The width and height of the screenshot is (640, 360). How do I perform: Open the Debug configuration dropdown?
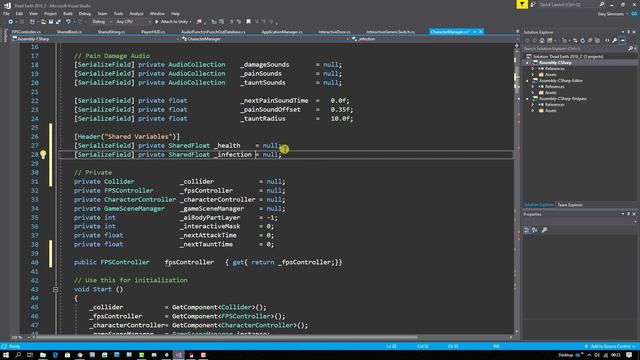[x=101, y=22]
